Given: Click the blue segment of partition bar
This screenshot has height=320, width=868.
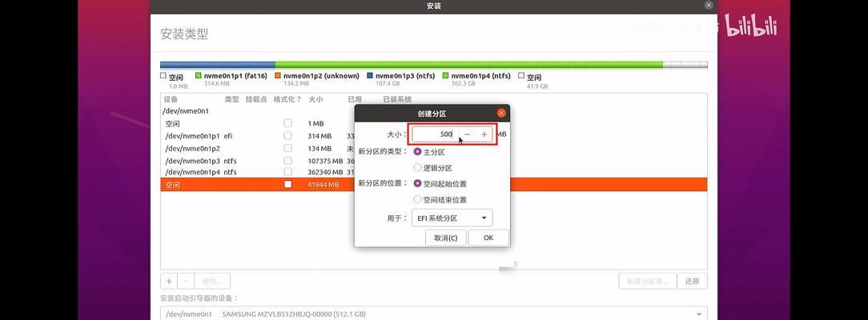Looking at the screenshot, I should click(x=218, y=65).
